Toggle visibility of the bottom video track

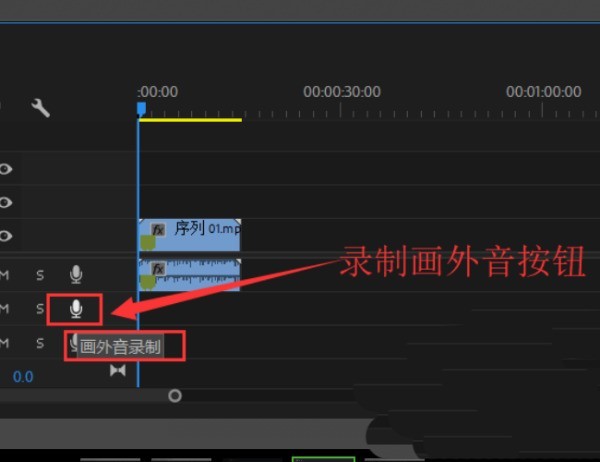[x=5, y=236]
